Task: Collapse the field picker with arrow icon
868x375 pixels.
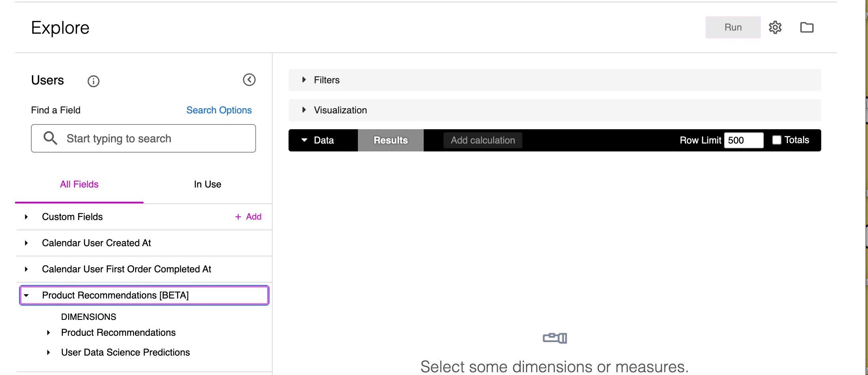Action: coord(249,80)
